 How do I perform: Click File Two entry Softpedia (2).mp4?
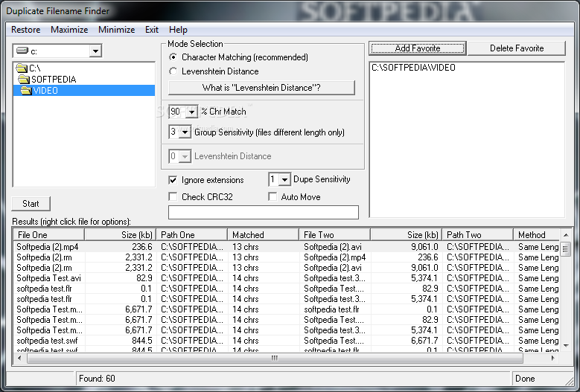(335, 257)
